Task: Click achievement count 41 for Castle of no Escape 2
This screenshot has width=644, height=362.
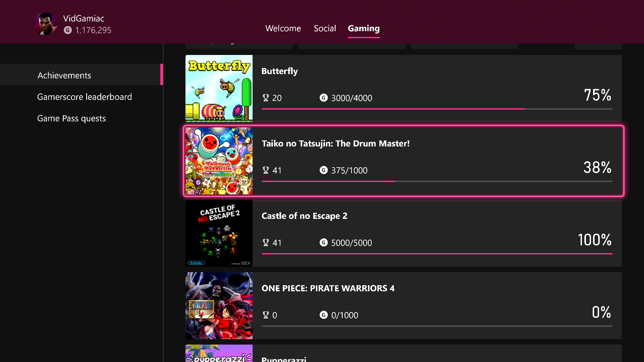Action: [277, 243]
